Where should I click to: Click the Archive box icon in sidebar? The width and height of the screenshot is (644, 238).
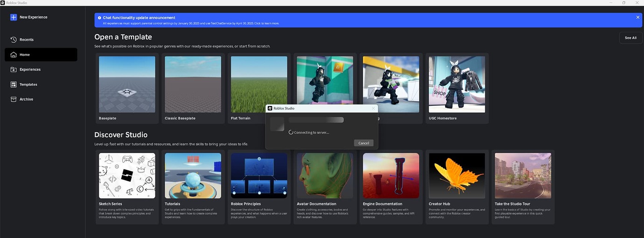pos(14,99)
